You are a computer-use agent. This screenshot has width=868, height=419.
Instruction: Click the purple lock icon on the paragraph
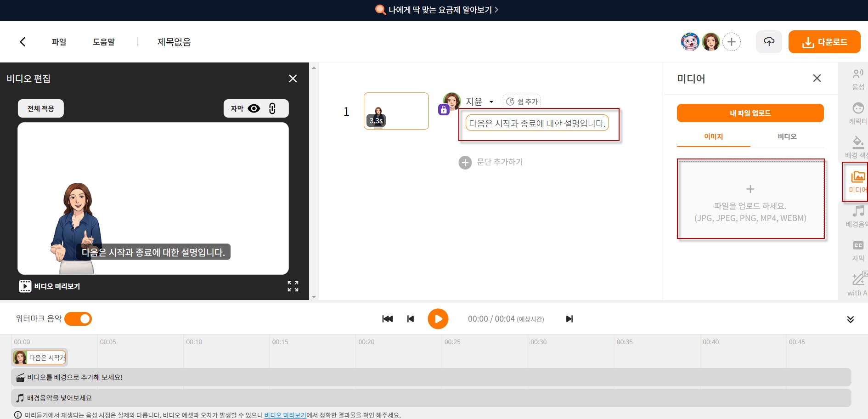click(x=444, y=110)
